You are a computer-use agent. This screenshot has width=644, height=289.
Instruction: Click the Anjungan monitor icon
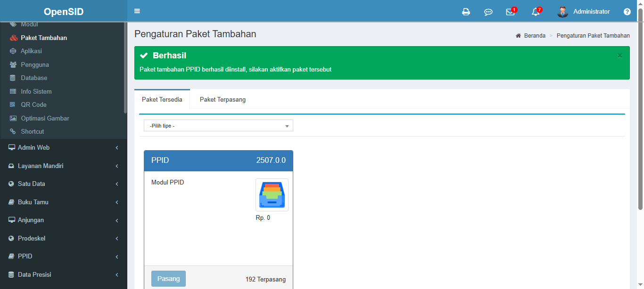pos(12,220)
